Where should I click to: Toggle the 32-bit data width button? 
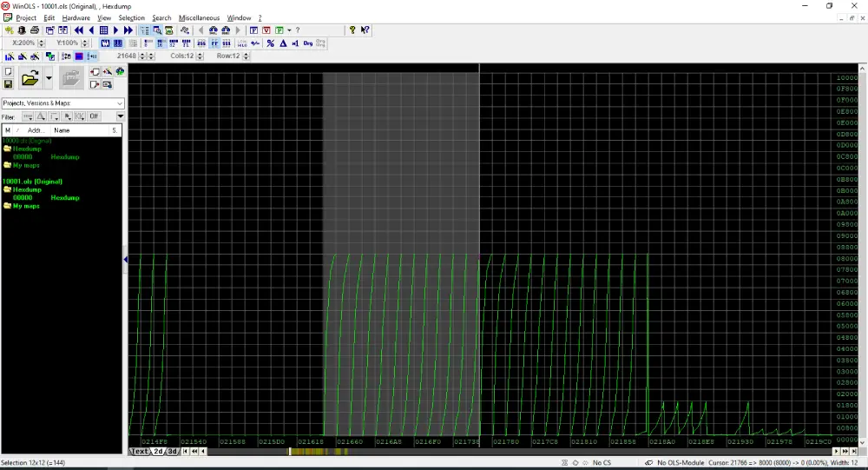[174, 43]
